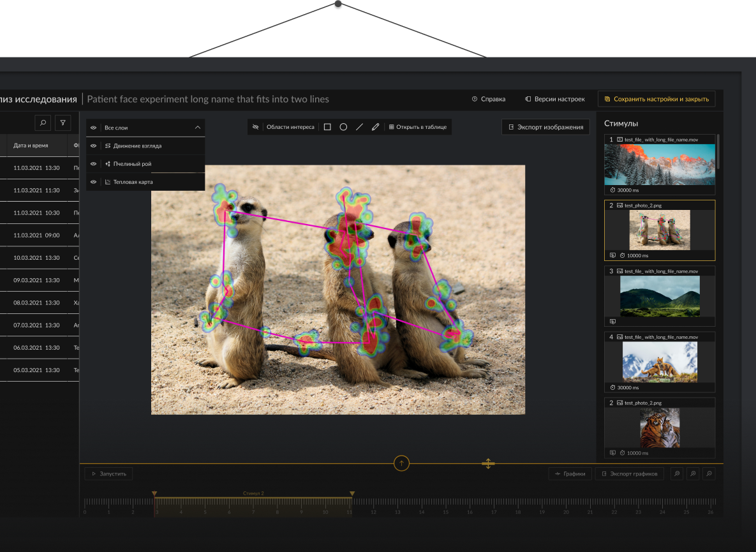
Task: Open Справка help menu
Action: [x=489, y=99]
